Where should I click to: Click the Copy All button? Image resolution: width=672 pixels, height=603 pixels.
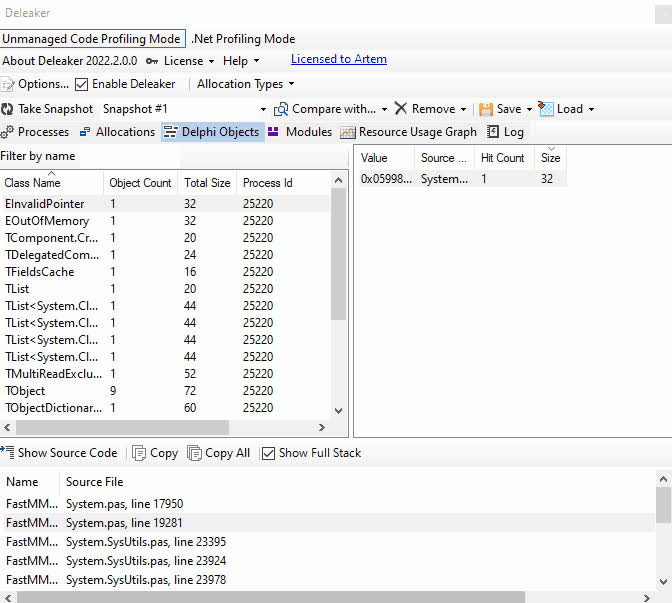(x=219, y=453)
